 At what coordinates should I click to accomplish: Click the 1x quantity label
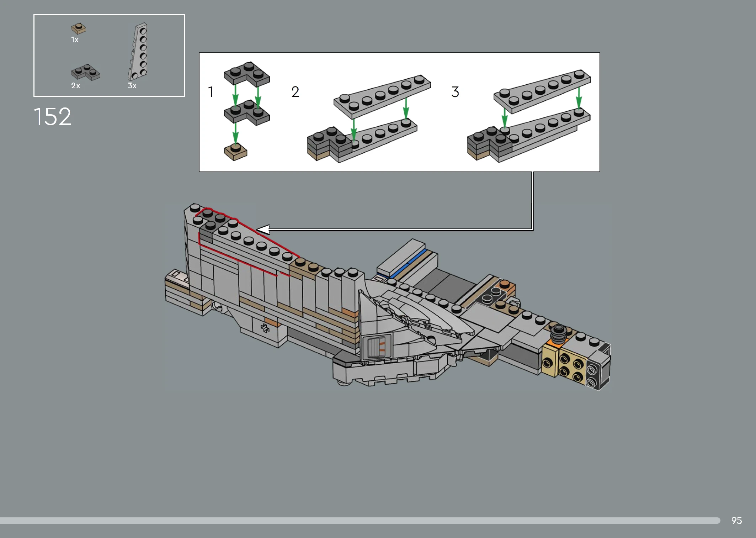(75, 40)
